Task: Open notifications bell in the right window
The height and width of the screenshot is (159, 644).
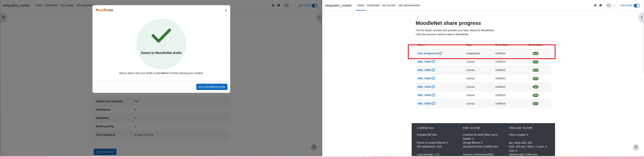Action: [x=595, y=5]
